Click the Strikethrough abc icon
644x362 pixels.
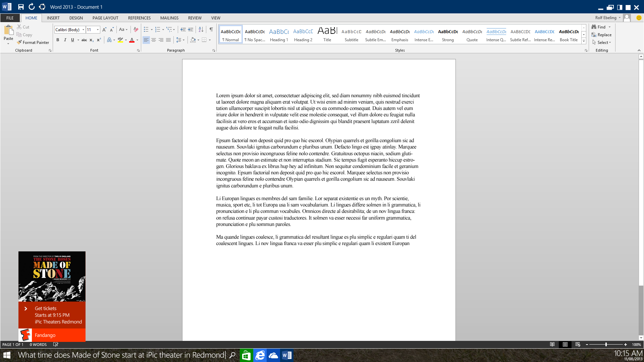point(84,40)
